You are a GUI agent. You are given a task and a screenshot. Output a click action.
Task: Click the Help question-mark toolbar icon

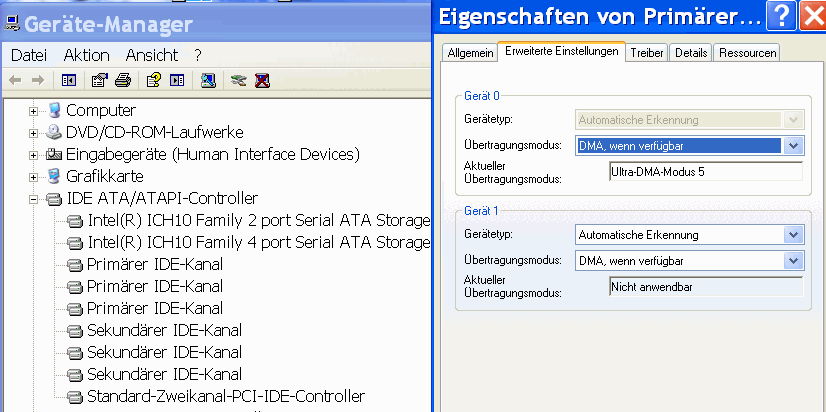[x=153, y=80]
